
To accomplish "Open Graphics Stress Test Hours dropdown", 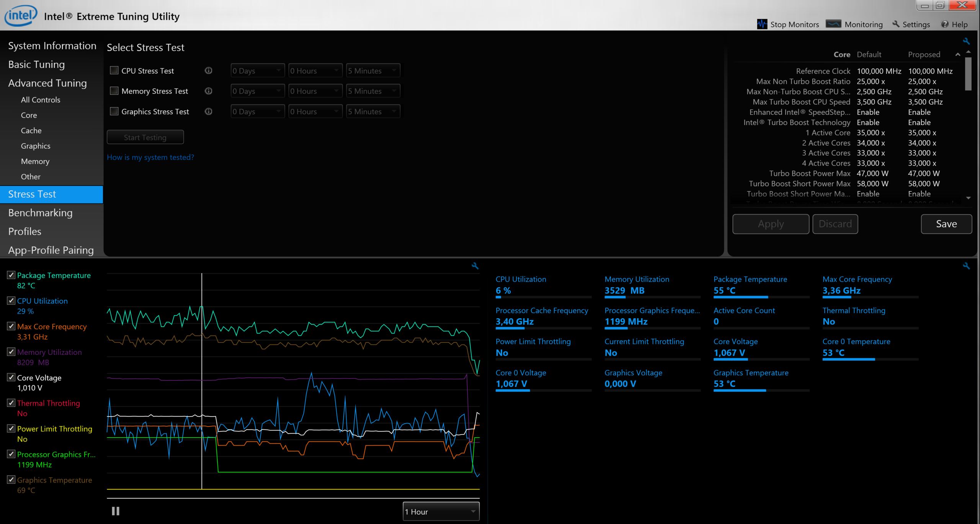I will pyautogui.click(x=315, y=112).
